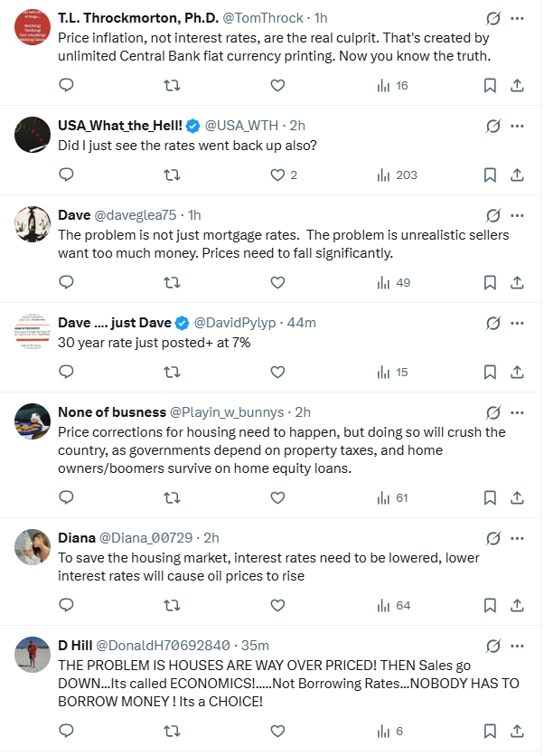Like Dave's tweet about unrealistic sellers
The image size is (544, 756).
pyautogui.click(x=277, y=282)
